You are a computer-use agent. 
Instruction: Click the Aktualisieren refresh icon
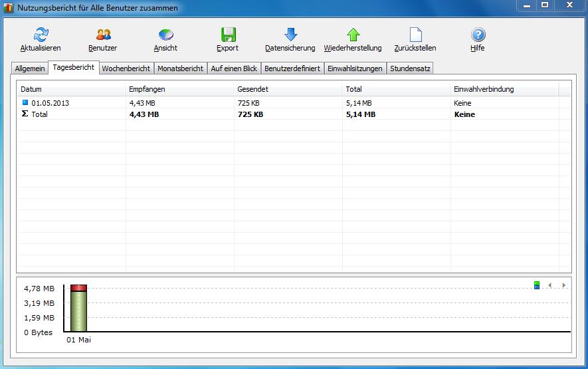coord(41,35)
